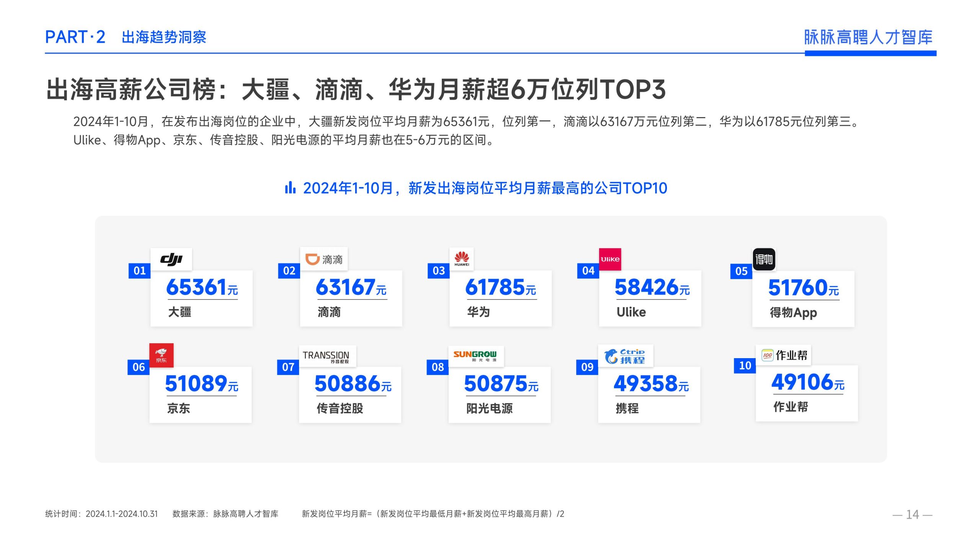Click the Zuoyebang logo icon
980x551 pixels.
coord(768,355)
